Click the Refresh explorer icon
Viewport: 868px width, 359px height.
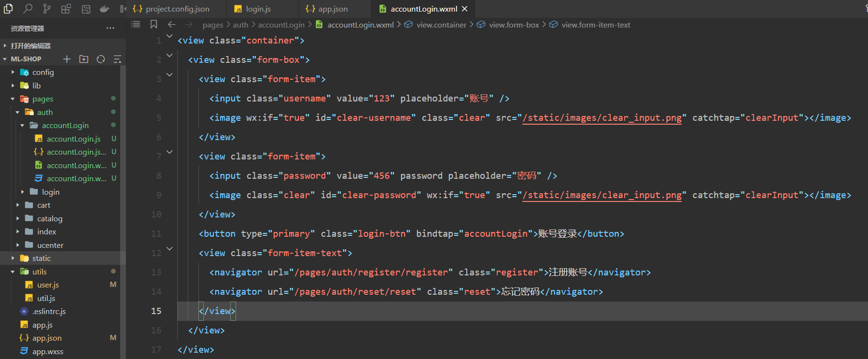click(100, 59)
